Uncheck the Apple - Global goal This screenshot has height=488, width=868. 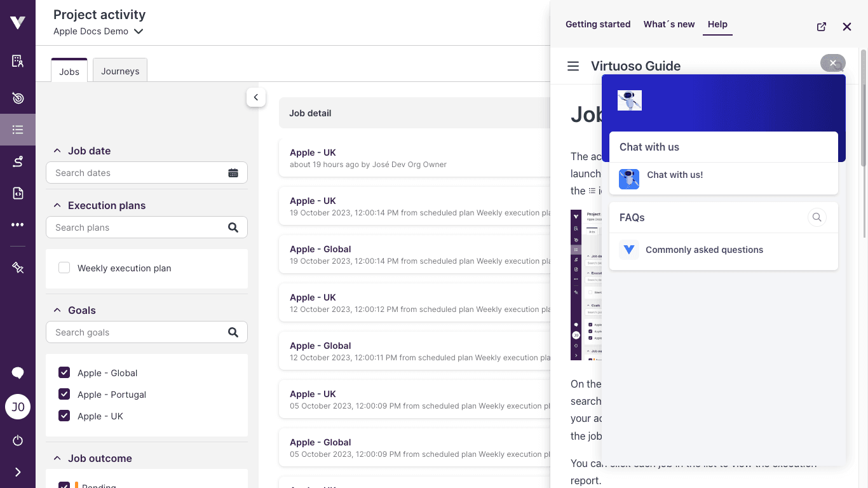coord(64,373)
